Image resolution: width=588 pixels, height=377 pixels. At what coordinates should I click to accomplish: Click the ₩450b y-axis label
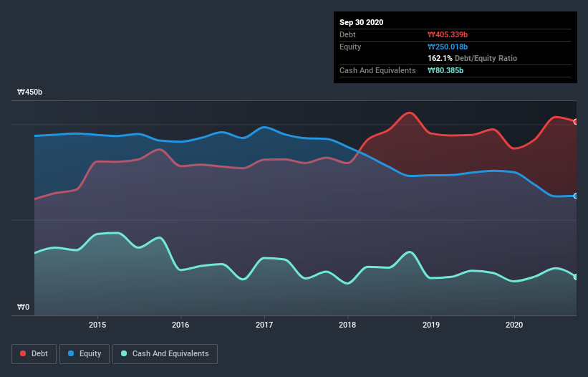[29, 92]
